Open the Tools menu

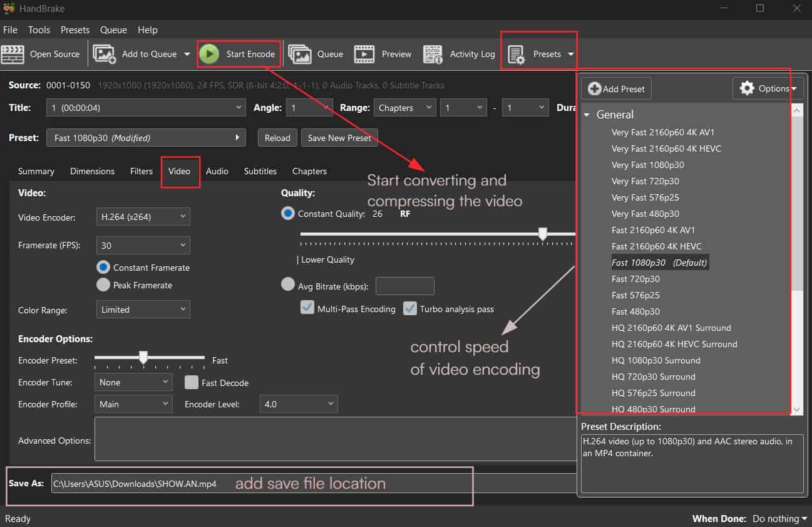(x=39, y=29)
